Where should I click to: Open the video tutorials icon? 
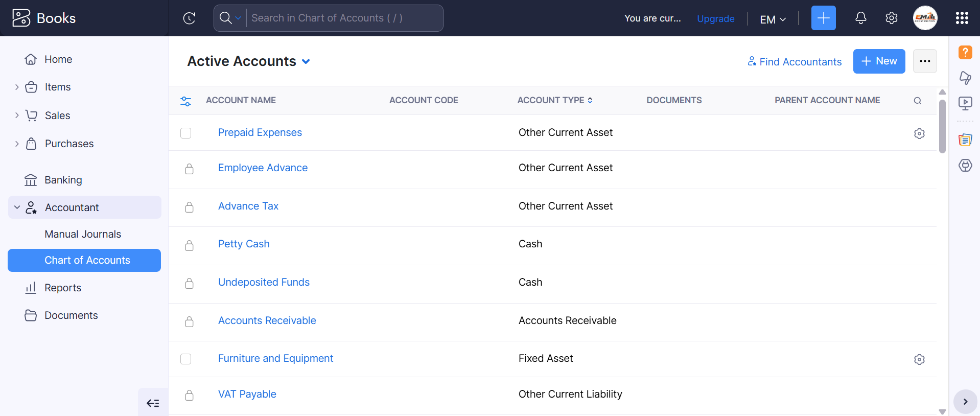(x=965, y=104)
